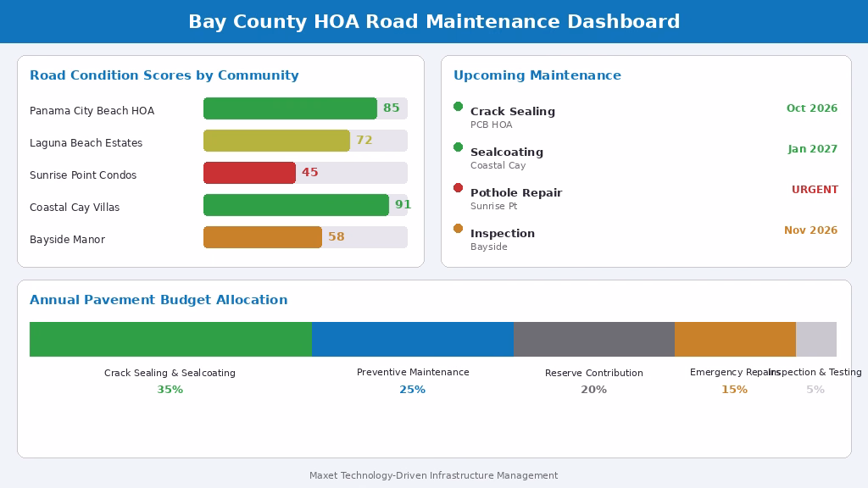Click the score value 72

pyautogui.click(x=364, y=140)
